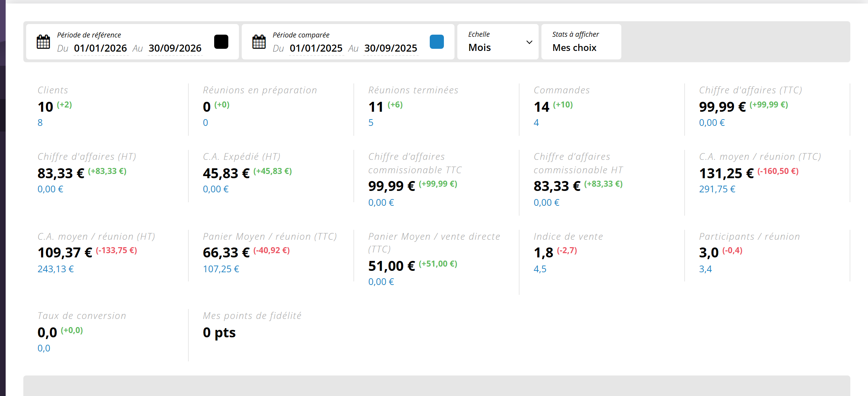Screen dimensions: 868x396
Task: Edit compared end date 30/09/2025
Action: [391, 48]
